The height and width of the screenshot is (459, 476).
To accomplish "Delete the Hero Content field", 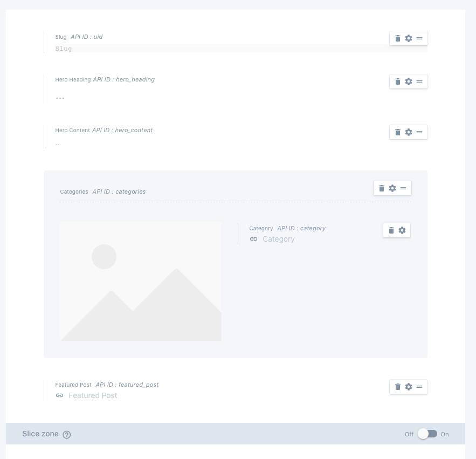I will [x=398, y=132].
